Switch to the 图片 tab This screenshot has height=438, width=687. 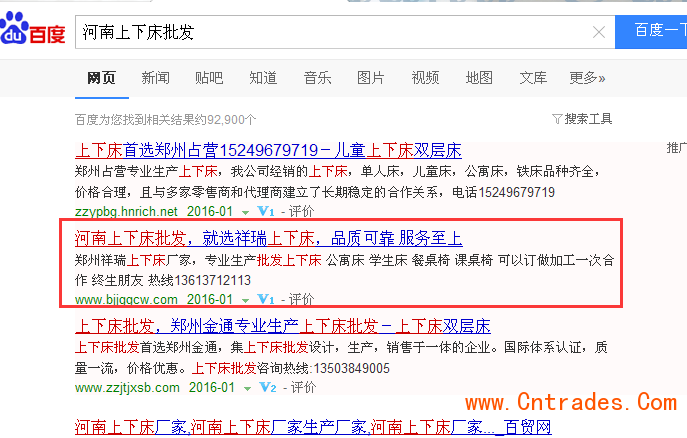[x=371, y=78]
